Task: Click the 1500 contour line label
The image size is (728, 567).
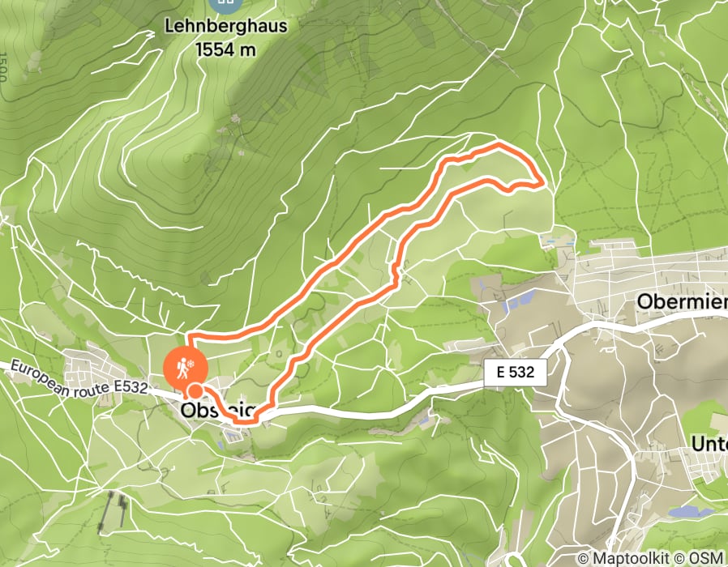Action: point(3,66)
